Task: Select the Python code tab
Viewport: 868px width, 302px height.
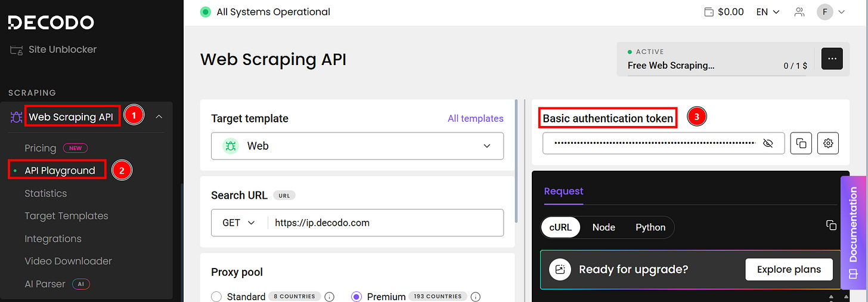Action: [x=650, y=227]
